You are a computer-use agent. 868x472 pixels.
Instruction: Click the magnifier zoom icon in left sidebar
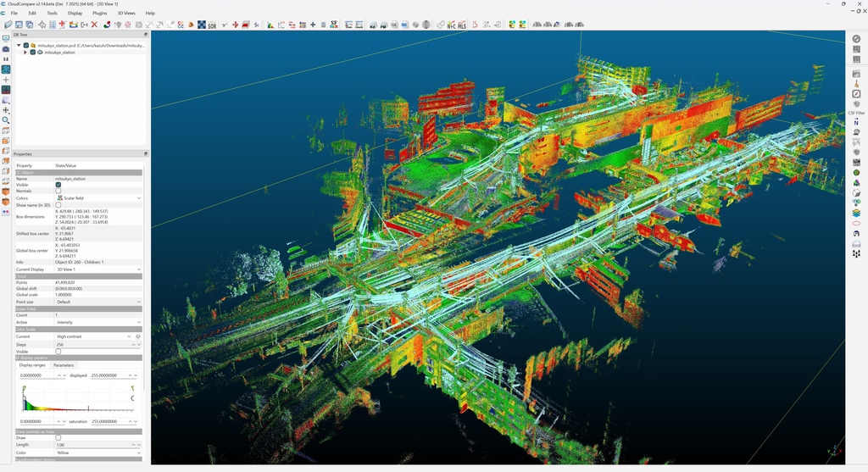pyautogui.click(x=6, y=120)
